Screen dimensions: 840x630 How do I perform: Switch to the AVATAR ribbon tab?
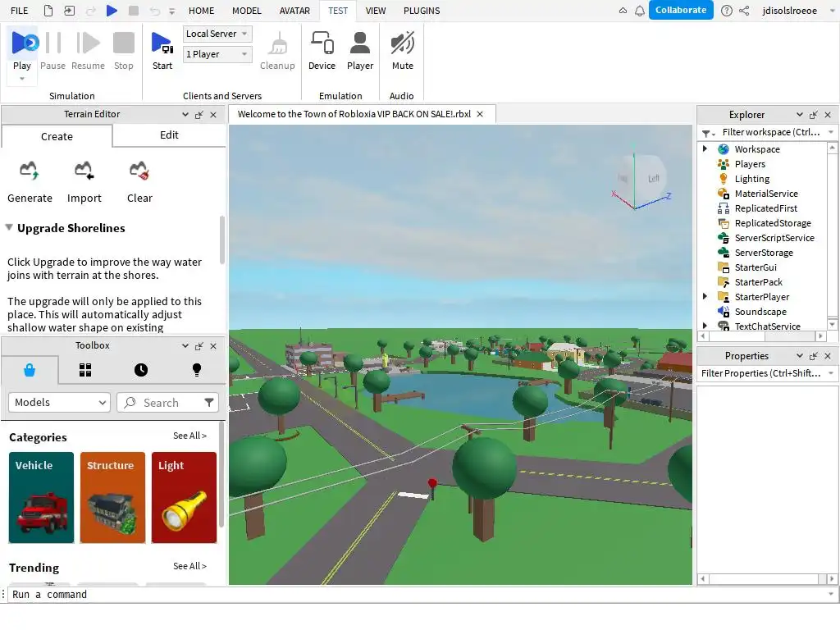pos(294,11)
